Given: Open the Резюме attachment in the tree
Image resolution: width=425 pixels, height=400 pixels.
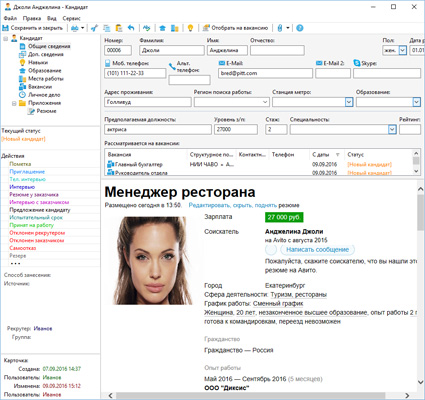Looking at the screenshot, I should tap(46, 111).
